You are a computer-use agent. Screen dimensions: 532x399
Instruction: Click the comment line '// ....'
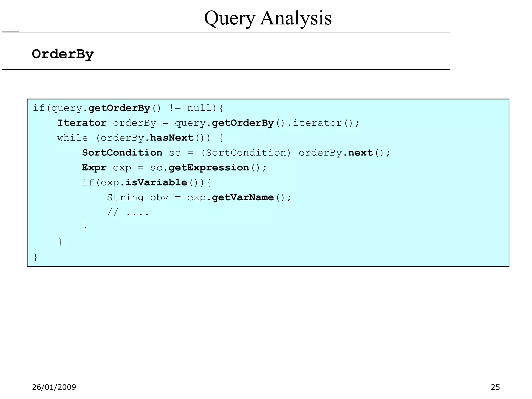(128, 212)
